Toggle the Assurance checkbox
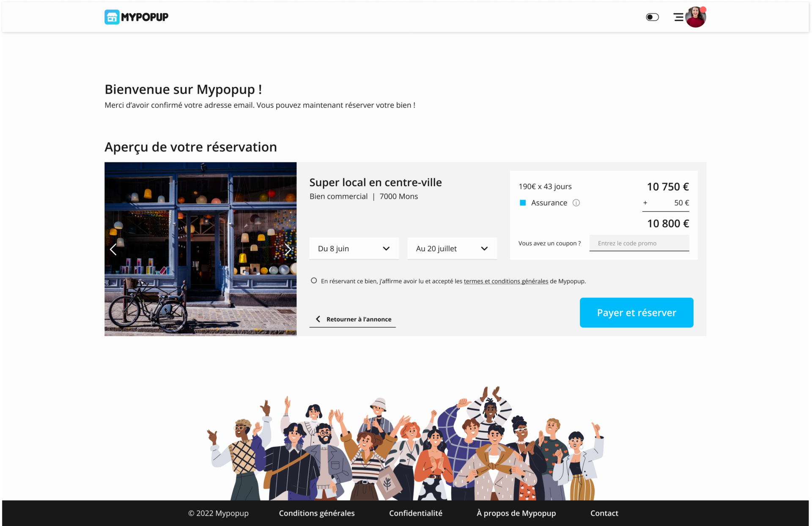The width and height of the screenshot is (812, 526). [523, 203]
